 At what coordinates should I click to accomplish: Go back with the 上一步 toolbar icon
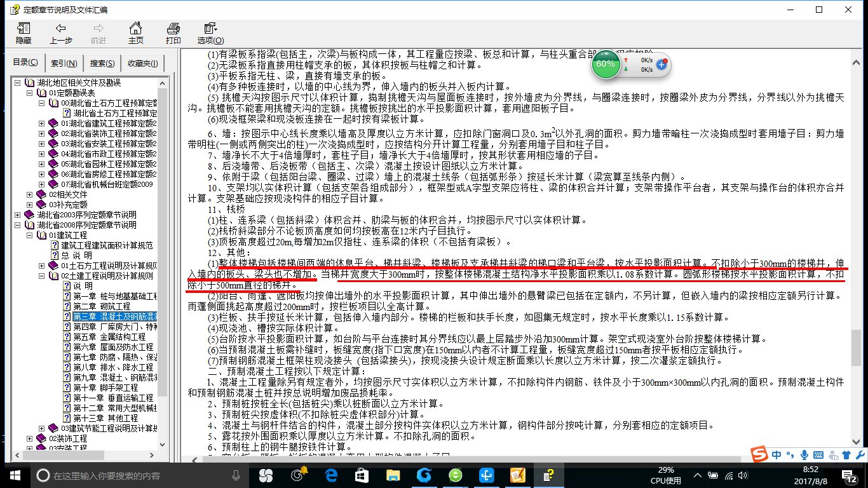point(60,33)
